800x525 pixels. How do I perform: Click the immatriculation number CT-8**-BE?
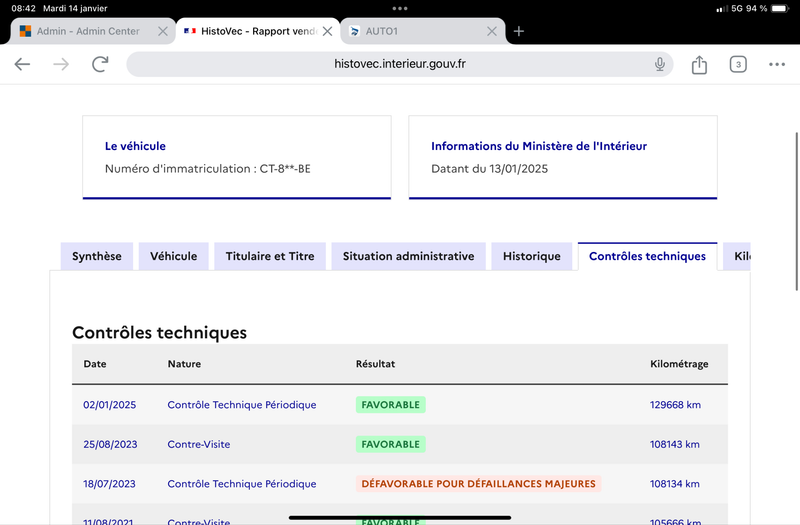tap(285, 169)
